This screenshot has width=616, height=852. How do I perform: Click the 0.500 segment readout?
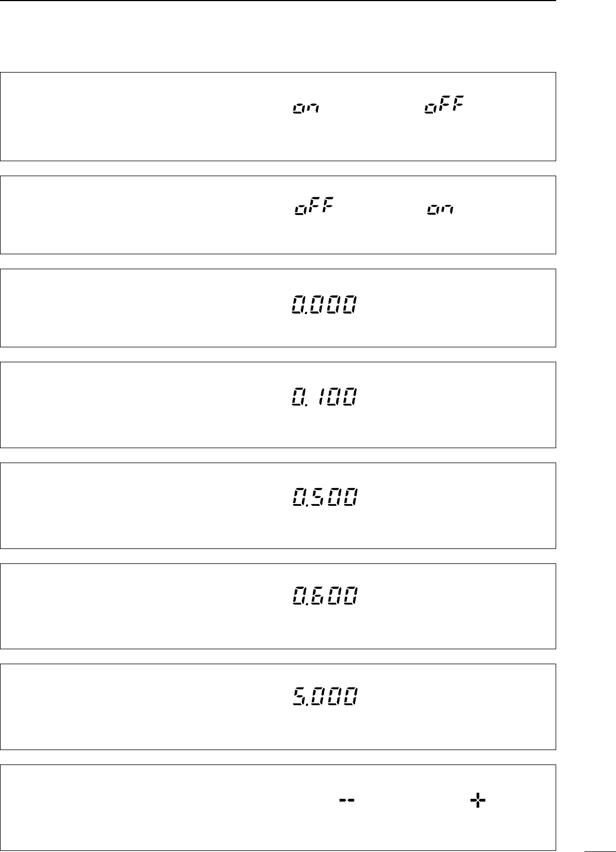tap(324, 497)
